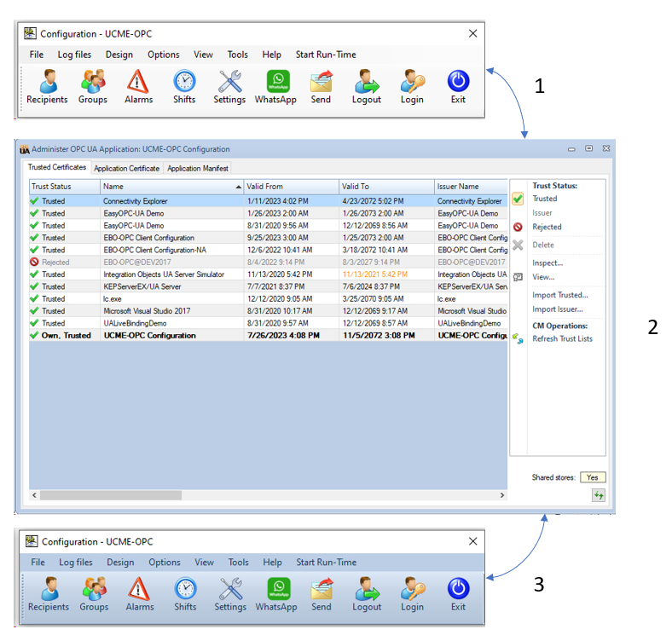Click Login in the bottom Configuration window

[412, 594]
